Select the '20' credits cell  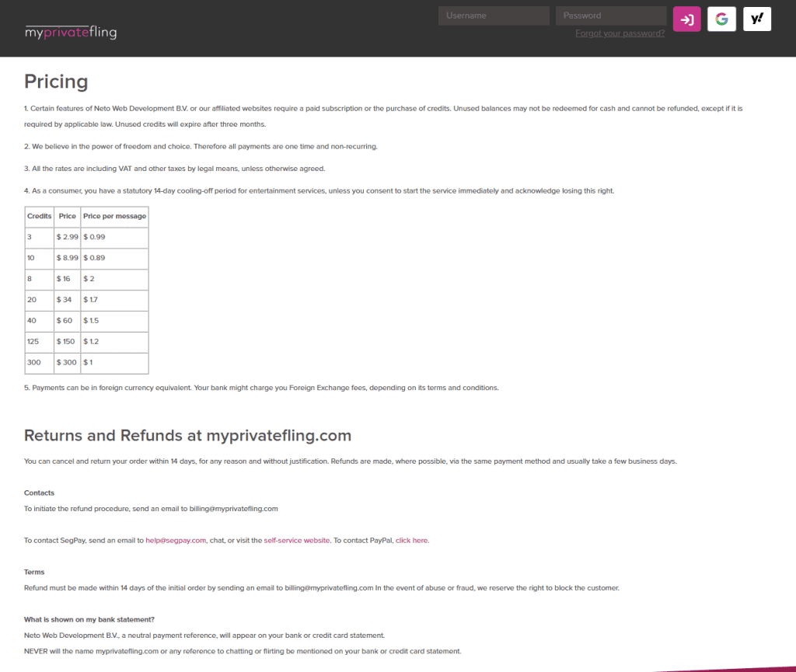[39, 300]
